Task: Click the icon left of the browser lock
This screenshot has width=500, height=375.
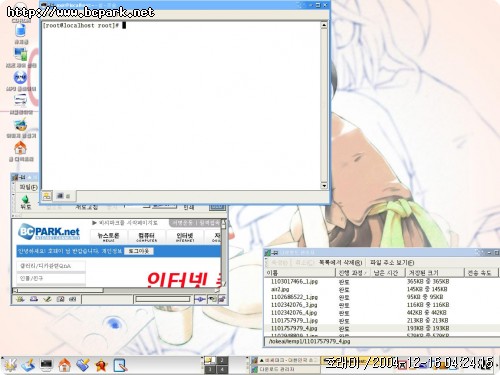Action: (212, 299)
